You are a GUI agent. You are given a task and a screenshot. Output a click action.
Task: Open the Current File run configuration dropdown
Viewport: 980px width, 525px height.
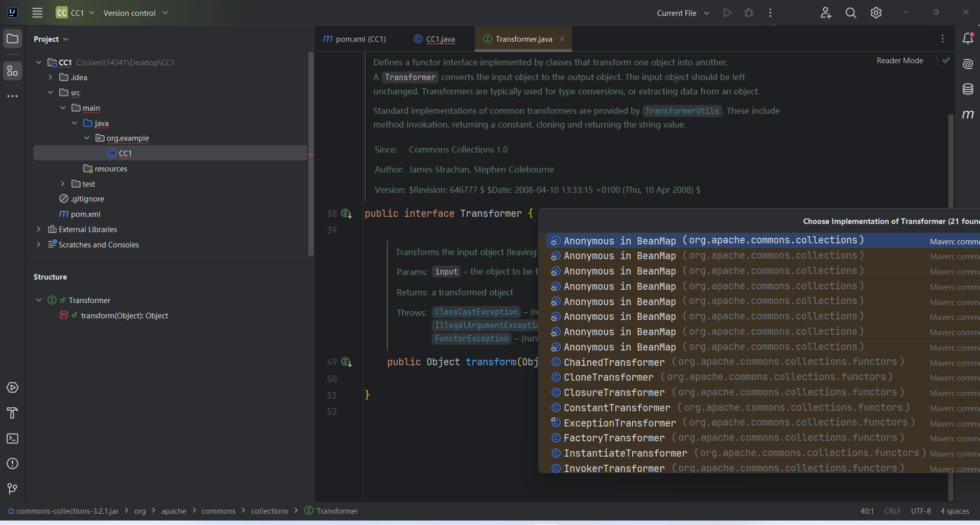click(683, 13)
